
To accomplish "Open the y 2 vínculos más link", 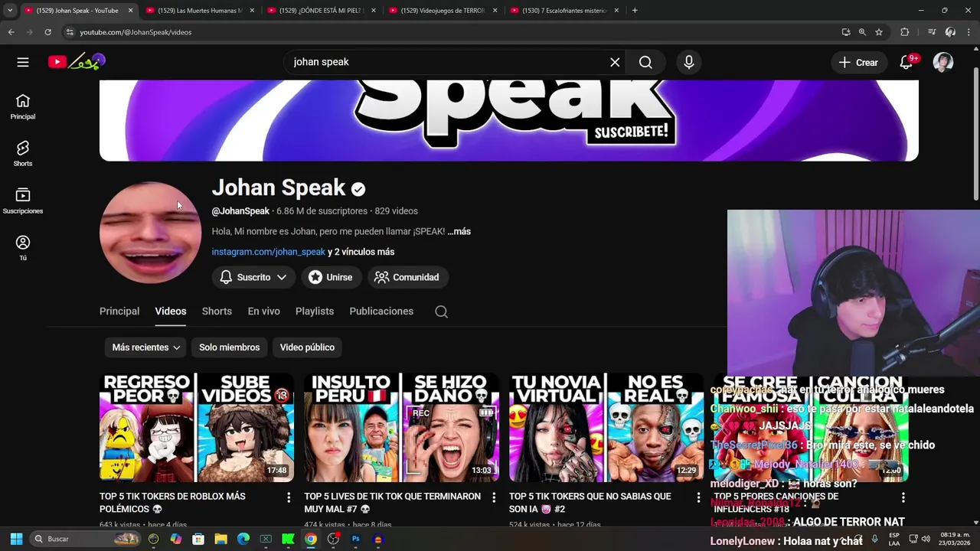I will [x=361, y=252].
